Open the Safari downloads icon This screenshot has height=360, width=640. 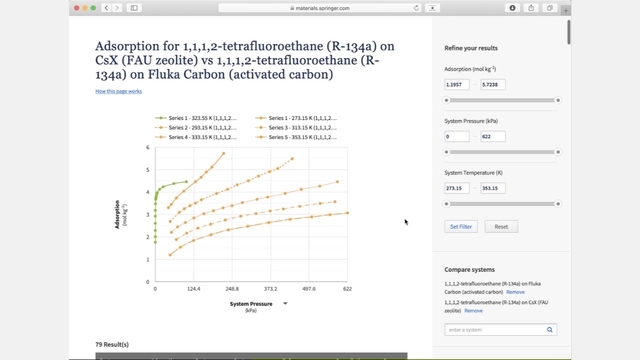[512, 8]
